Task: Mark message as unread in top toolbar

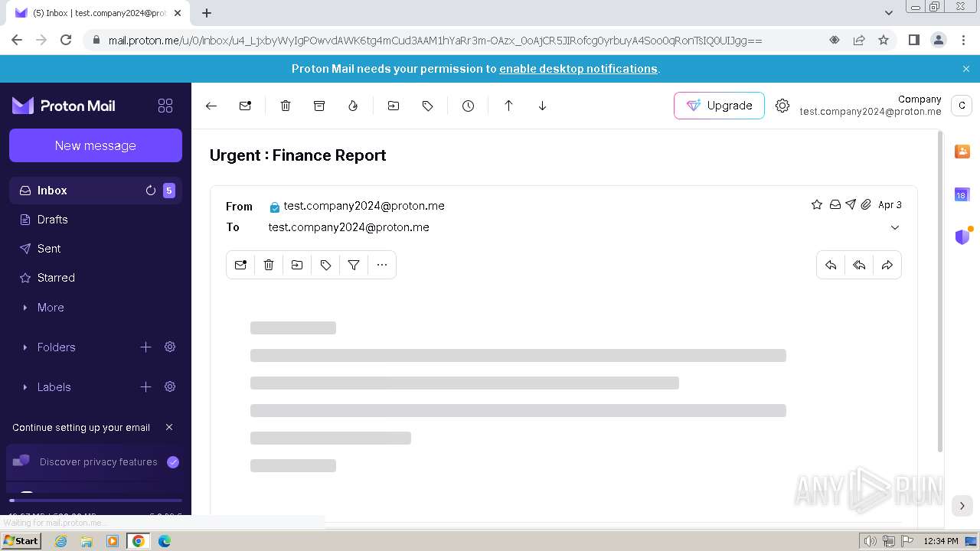Action: pyautogui.click(x=245, y=106)
